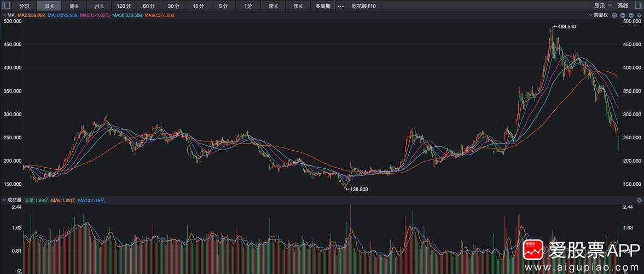Click the 总量:1.89亿 volume label
This screenshot has height=274, width=644.
(x=37, y=201)
